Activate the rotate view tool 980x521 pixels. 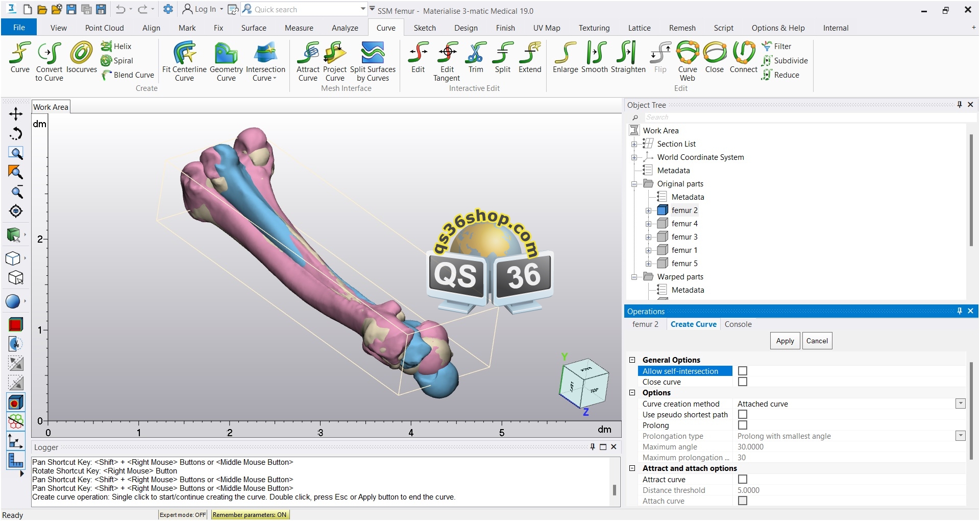pyautogui.click(x=16, y=134)
